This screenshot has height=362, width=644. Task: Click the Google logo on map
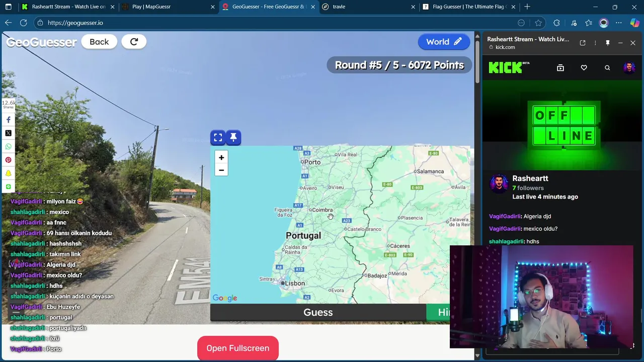coord(225,298)
